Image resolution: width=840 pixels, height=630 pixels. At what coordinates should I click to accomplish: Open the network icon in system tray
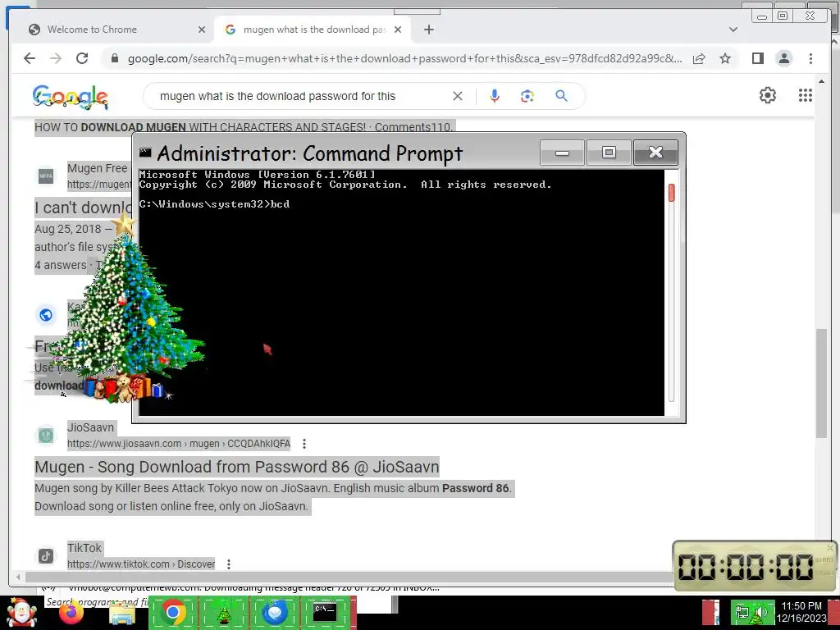point(742,612)
